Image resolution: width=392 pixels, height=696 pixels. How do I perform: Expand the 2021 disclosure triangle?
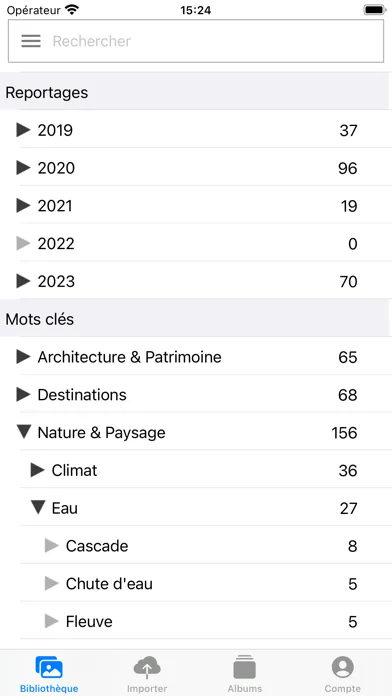pos(24,206)
